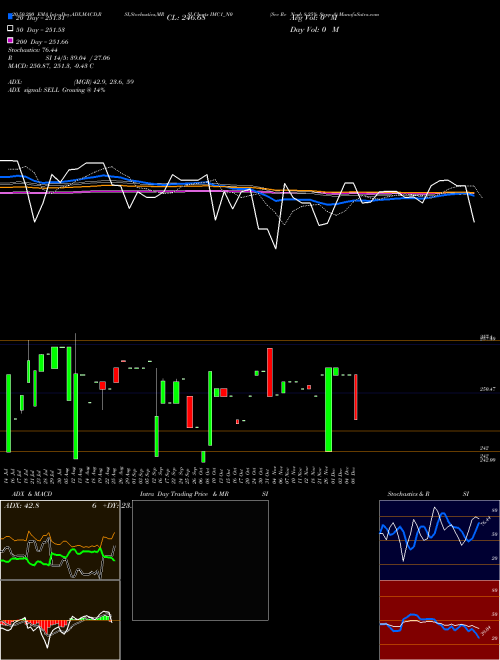This screenshot has height=660, width=500.
Task: Click the 'CL: 246.63' closing price label
Action: coord(186,18)
